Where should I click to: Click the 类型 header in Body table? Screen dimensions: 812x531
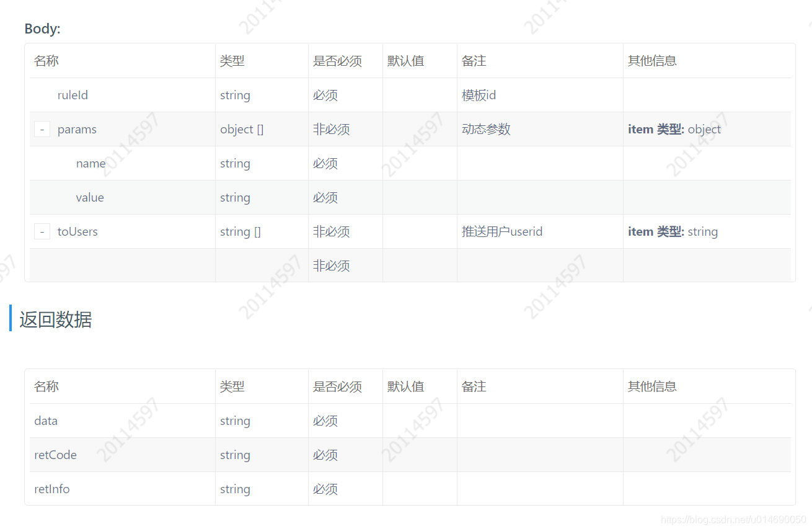pos(232,61)
